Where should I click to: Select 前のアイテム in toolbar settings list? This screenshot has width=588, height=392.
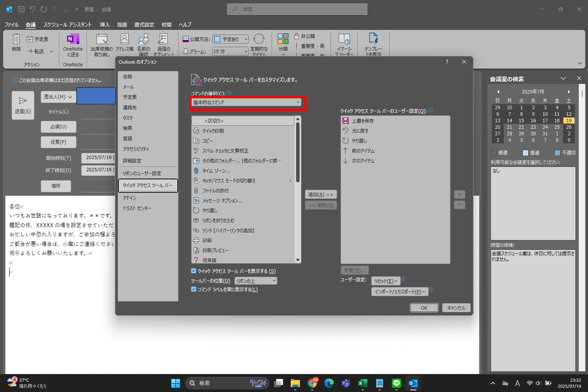click(395, 151)
